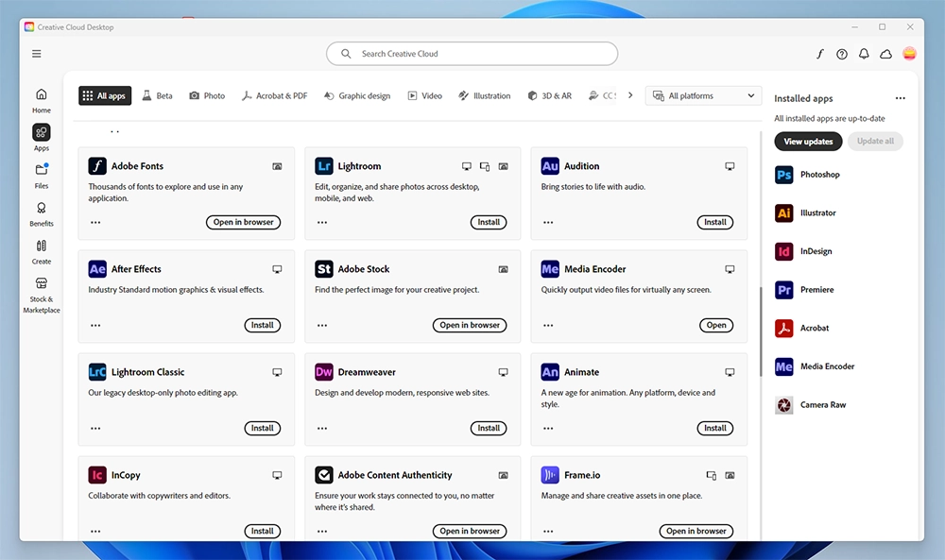This screenshot has width=945, height=560.
Task: Select the All apps tab
Action: [105, 95]
